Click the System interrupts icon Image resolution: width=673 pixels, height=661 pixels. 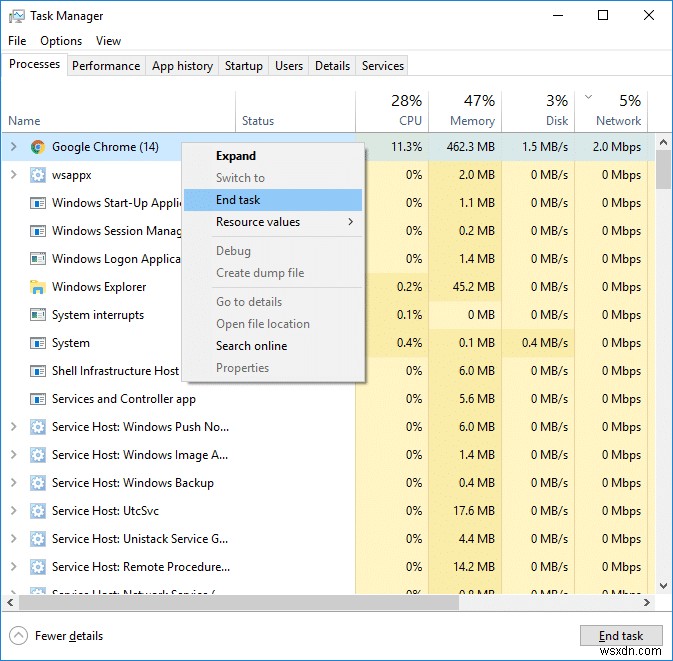tap(38, 315)
